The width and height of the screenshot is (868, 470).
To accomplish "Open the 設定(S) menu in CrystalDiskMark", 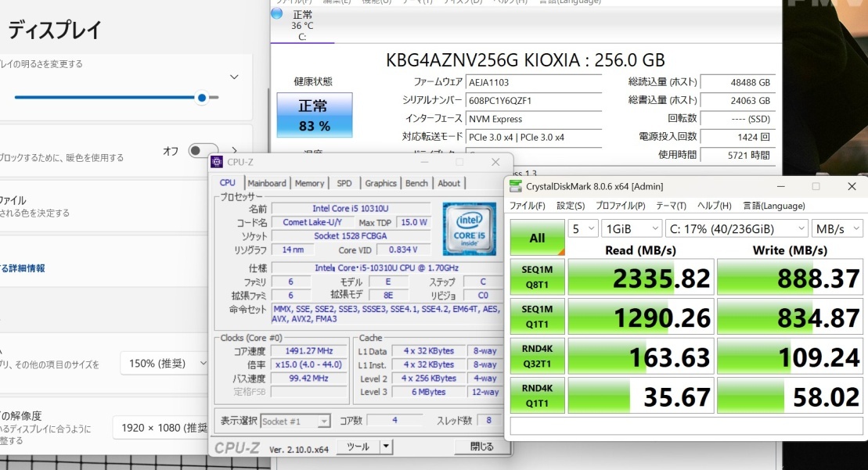I will click(x=570, y=206).
